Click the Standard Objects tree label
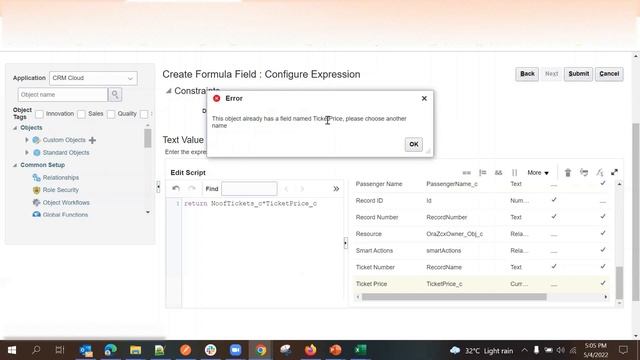The width and height of the screenshot is (640, 360). [x=66, y=152]
